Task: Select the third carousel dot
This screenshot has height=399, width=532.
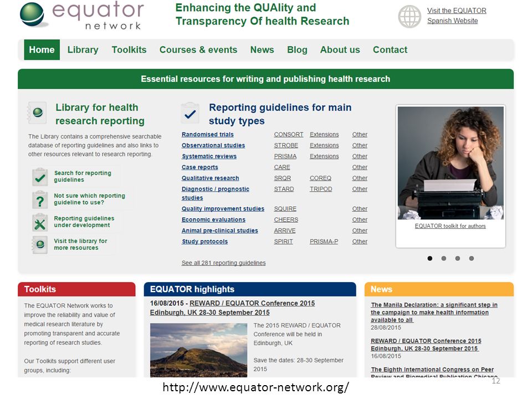Action: click(458, 259)
